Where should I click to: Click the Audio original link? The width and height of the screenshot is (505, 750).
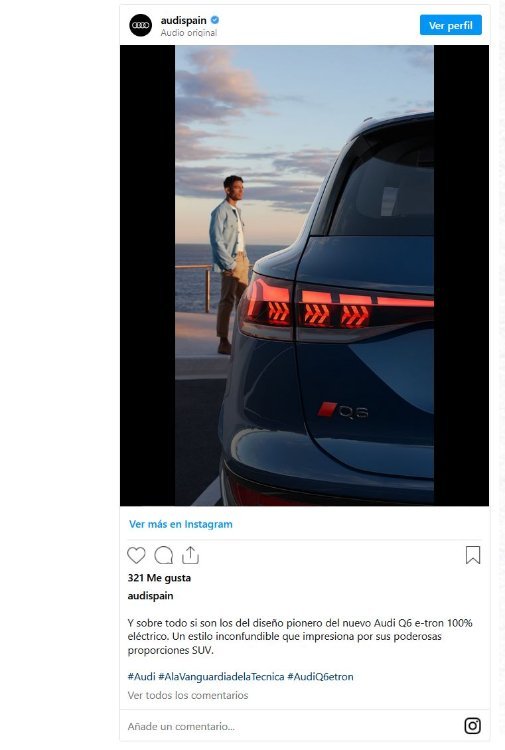[189, 33]
